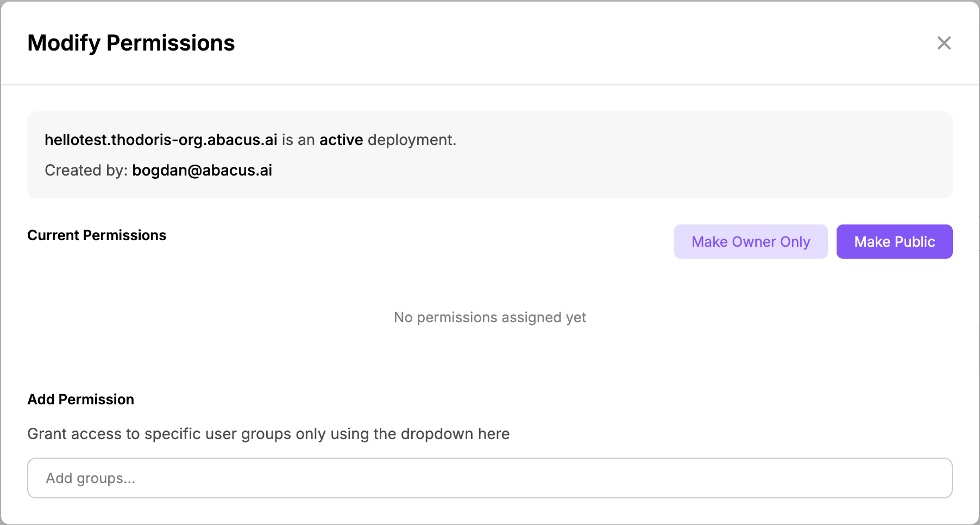Focus the Add groups placeholder text
Viewport: 980px width, 525px height.
90,478
